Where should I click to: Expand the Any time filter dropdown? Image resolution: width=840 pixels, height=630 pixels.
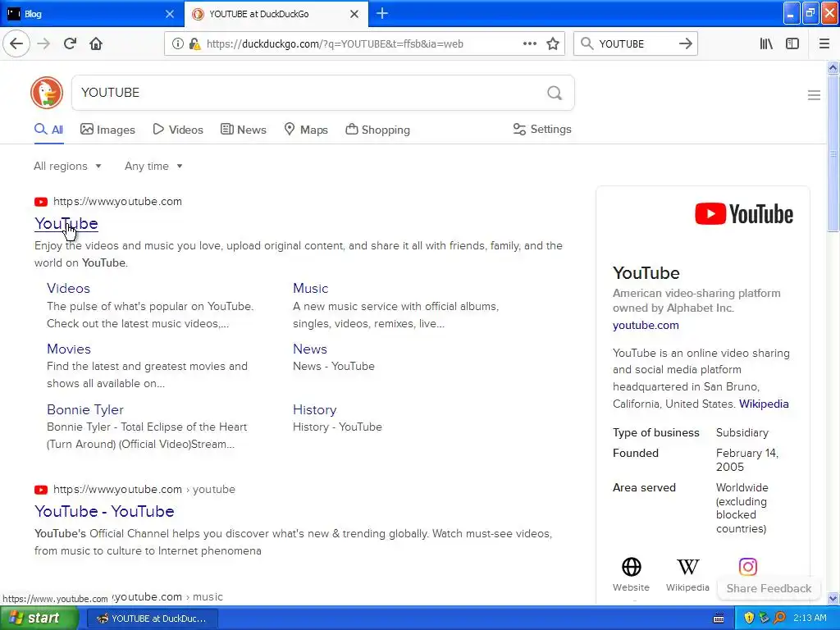click(153, 166)
